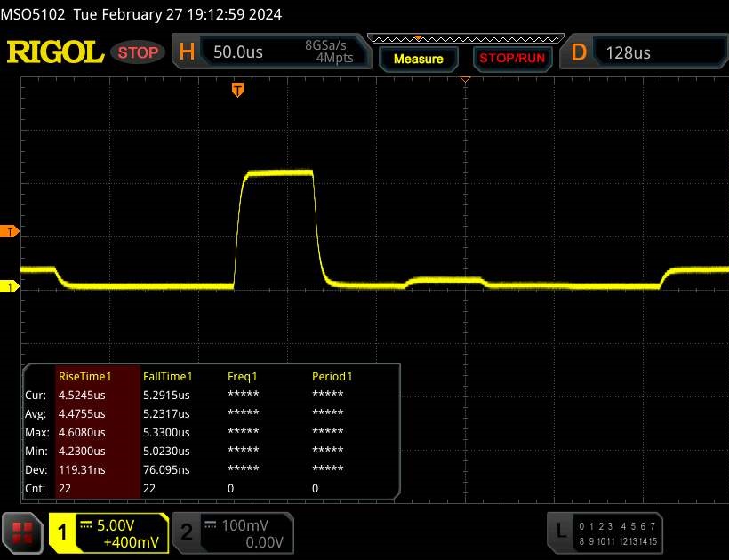This screenshot has height=560, width=729.
Task: Click the RiseTime1 deviation 119.31ns
Action: pos(82,470)
